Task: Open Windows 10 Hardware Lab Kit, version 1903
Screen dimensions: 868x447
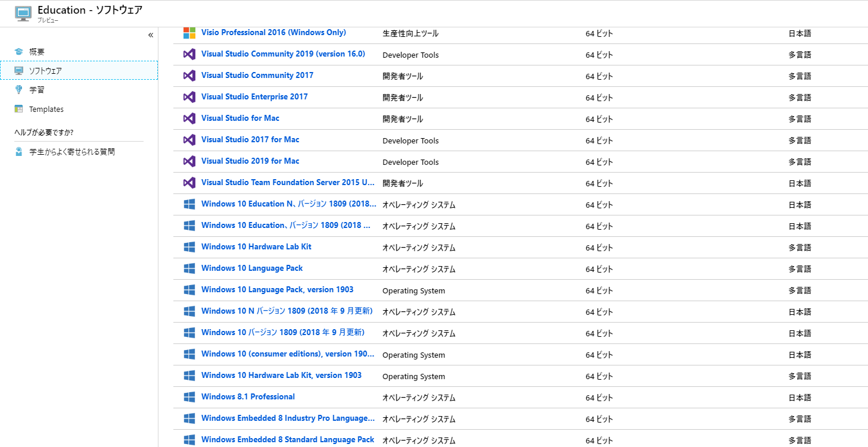Action: pos(281,376)
